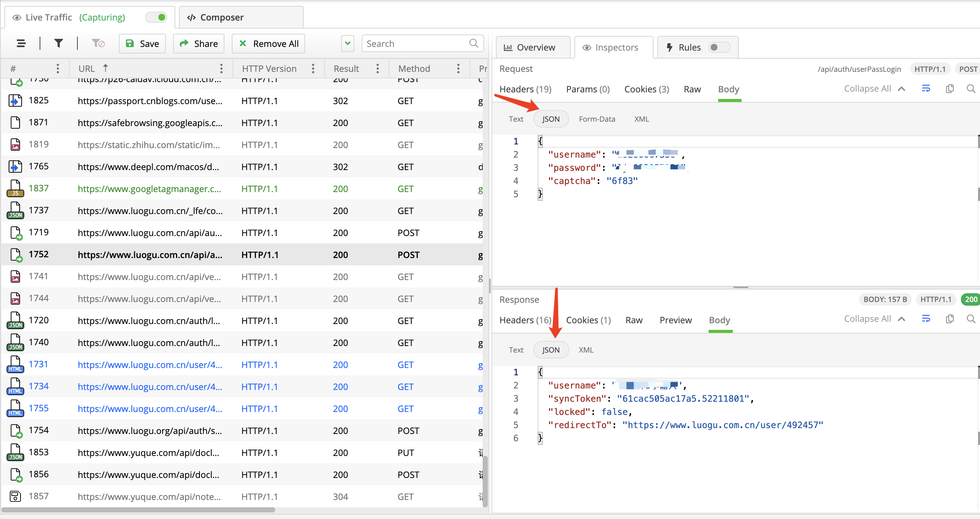Open the green dropdown arrow beside search
This screenshot has height=519, width=980.
click(347, 44)
